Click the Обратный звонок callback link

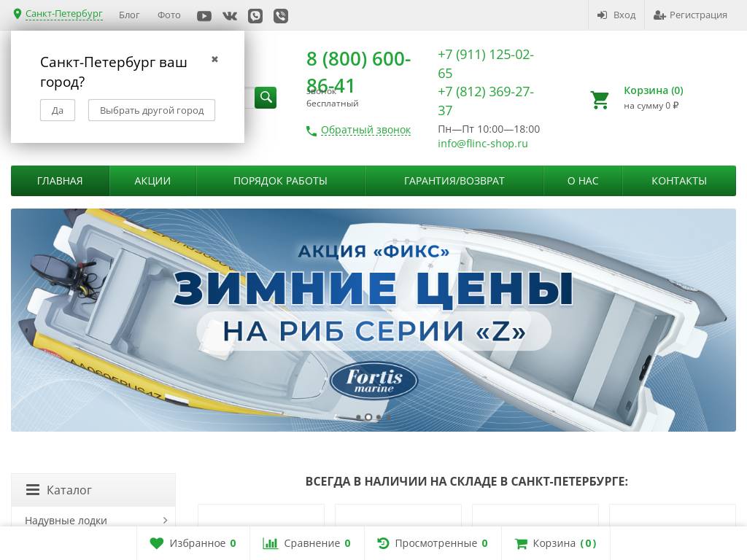click(365, 130)
